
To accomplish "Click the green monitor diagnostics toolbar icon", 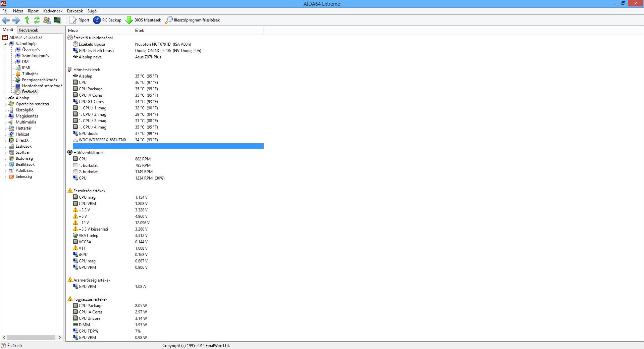I will (x=57, y=20).
